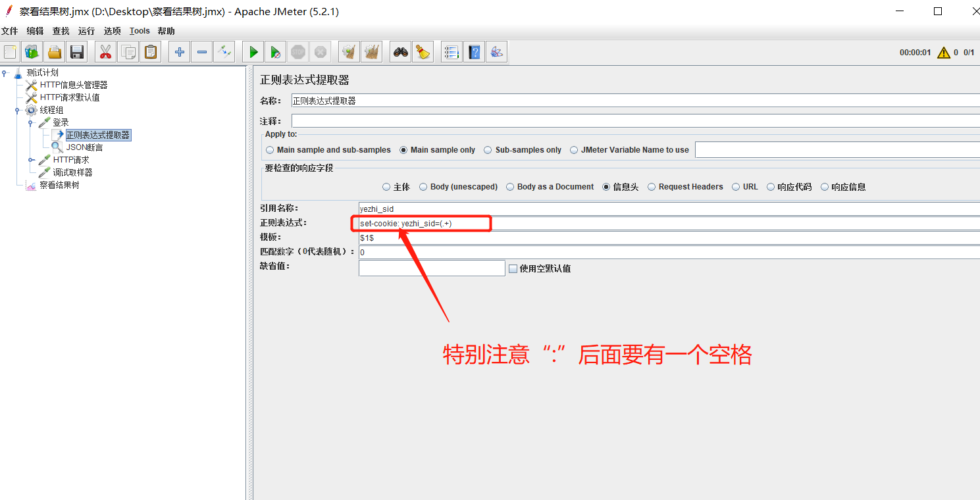The width and height of the screenshot is (980, 500).
Task: Click the Shutdown toolbar icon
Action: (320, 52)
